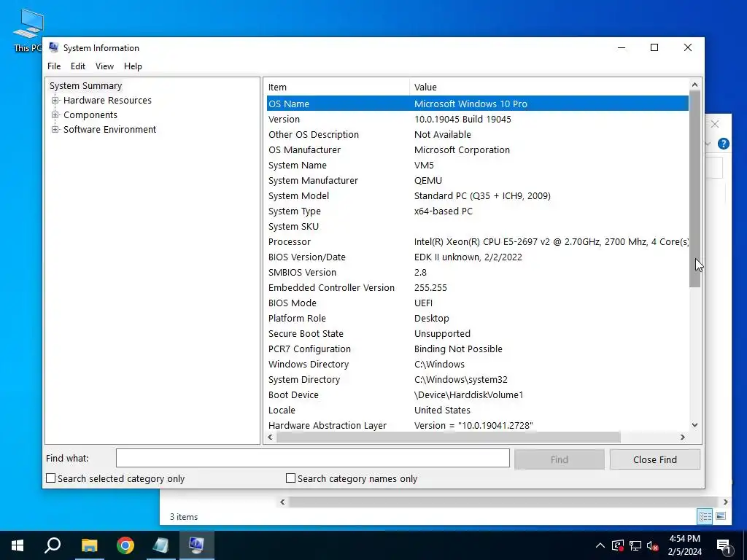This screenshot has width=747, height=560.
Task: Open the taskbar clock showing 4:54 PM
Action: click(x=684, y=545)
